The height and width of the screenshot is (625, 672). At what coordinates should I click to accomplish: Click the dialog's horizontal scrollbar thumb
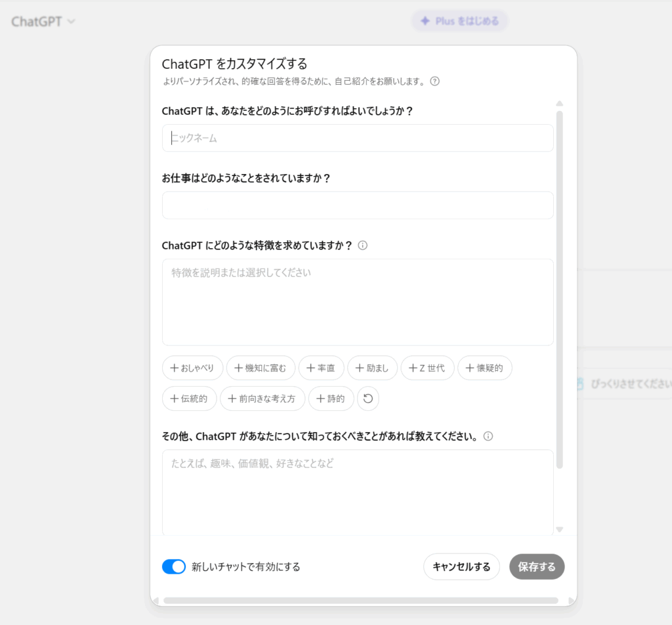(x=361, y=600)
